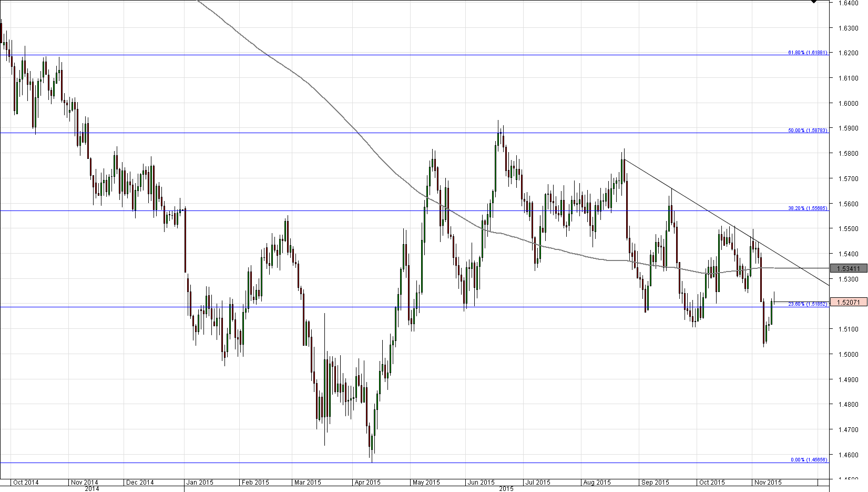This screenshot has height=492, width=868.
Task: Click the 1.4600 price axis value
Action: click(849, 455)
